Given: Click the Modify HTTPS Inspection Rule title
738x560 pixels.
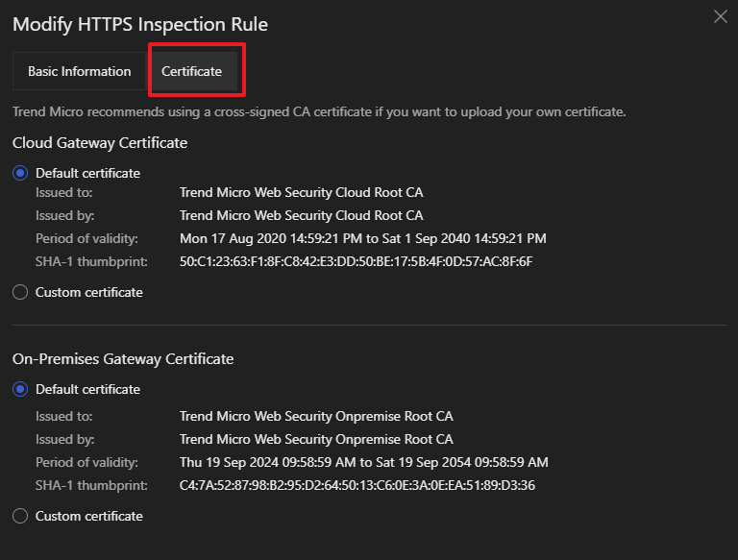Looking at the screenshot, I should 140,24.
